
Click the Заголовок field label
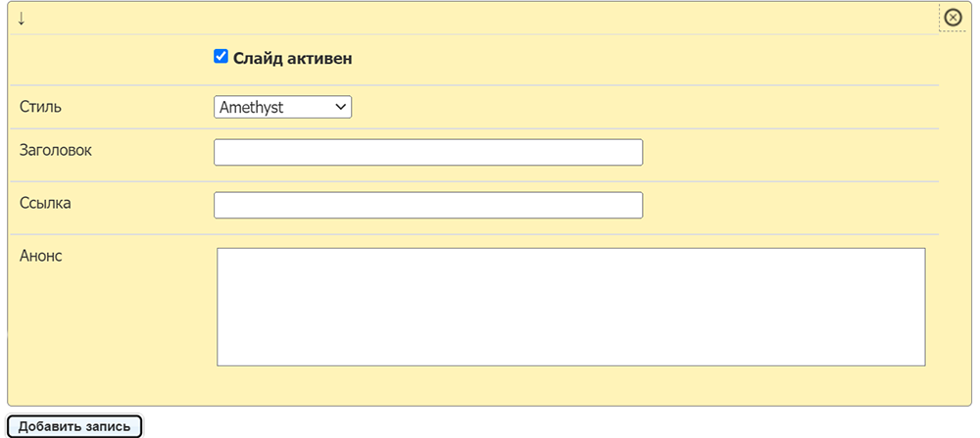pyautogui.click(x=56, y=150)
